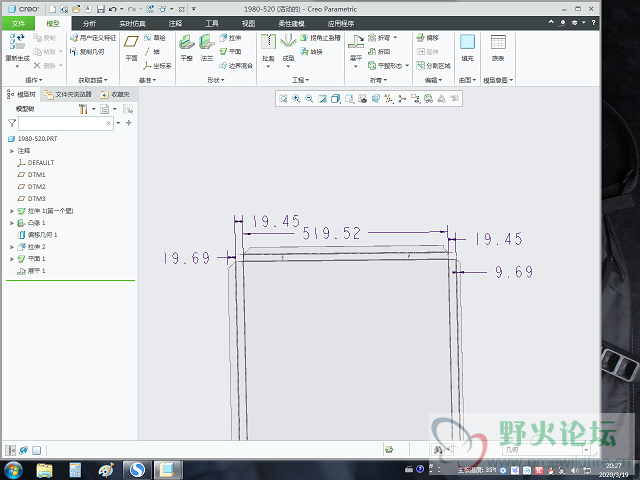This screenshot has width=640, height=480.
Task: Open 基准 group dropdown
Action: coord(147,80)
